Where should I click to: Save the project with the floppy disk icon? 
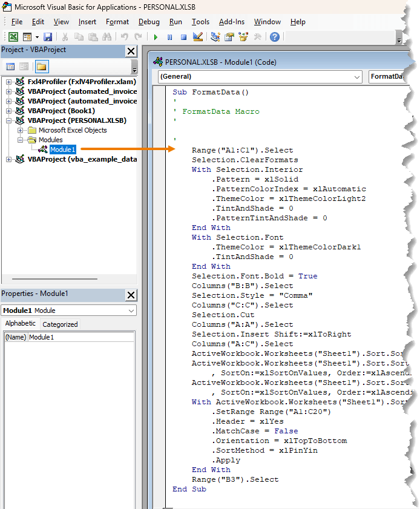(48, 37)
